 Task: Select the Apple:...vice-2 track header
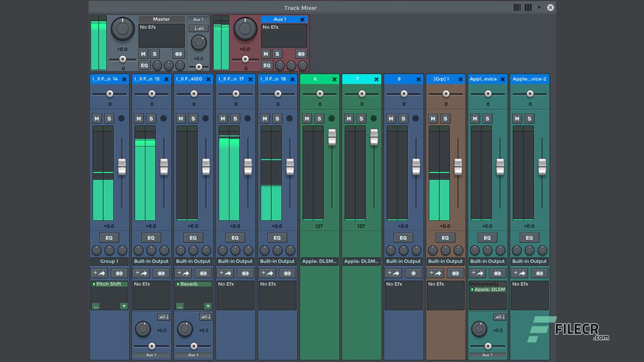click(x=528, y=79)
